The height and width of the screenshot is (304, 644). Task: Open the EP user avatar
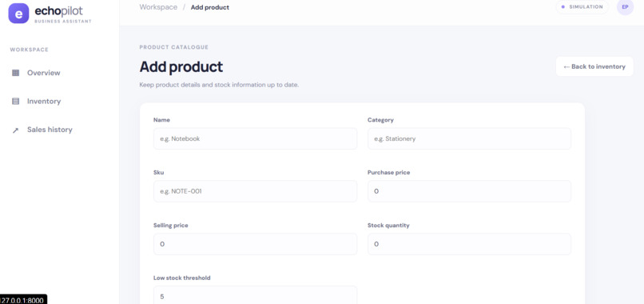point(625,7)
